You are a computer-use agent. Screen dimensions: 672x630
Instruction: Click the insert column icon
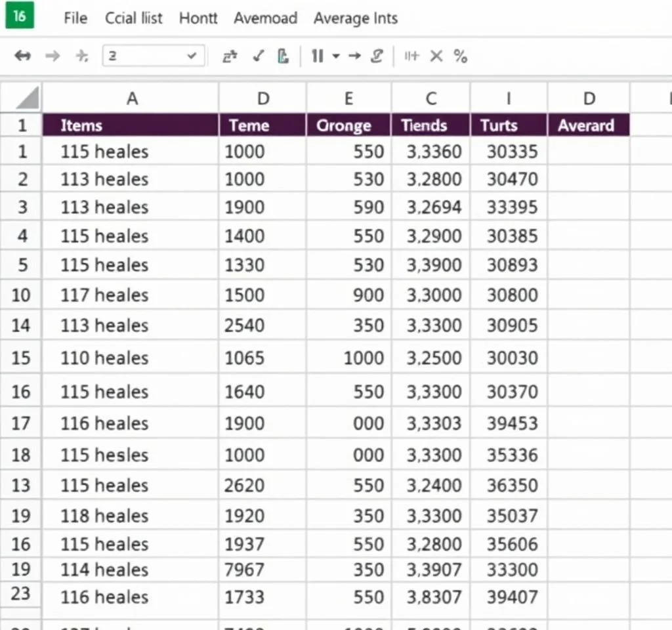(x=411, y=56)
